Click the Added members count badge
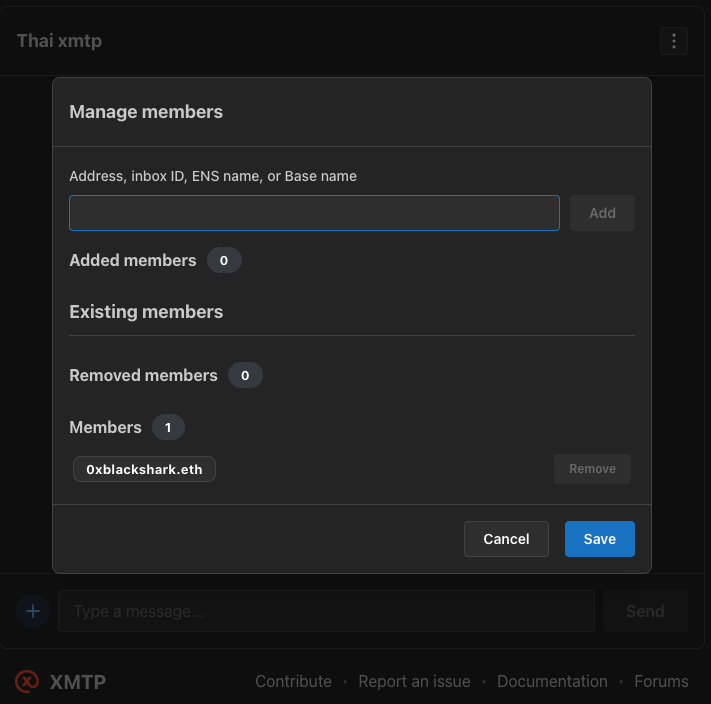Viewport: 711px width, 704px height. click(x=224, y=260)
